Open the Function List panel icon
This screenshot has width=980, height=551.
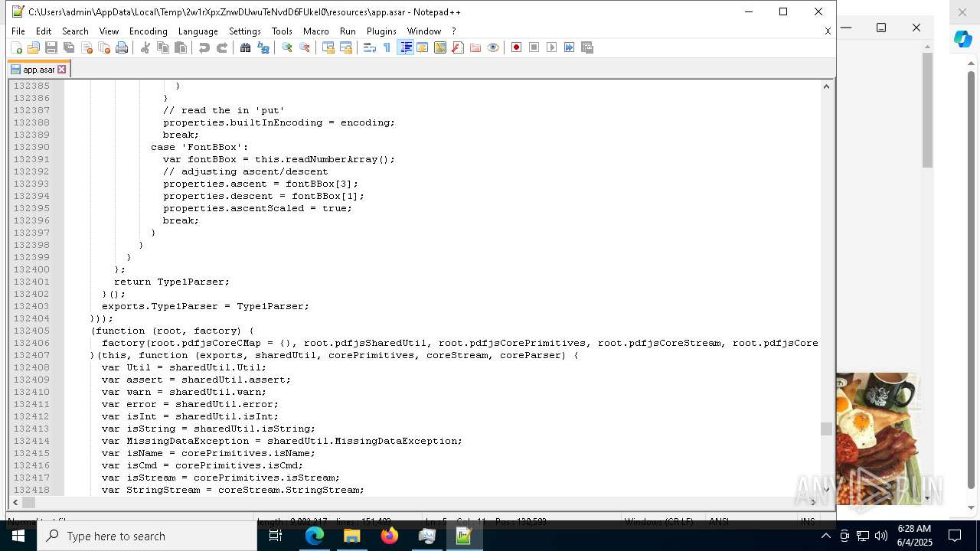(x=458, y=47)
